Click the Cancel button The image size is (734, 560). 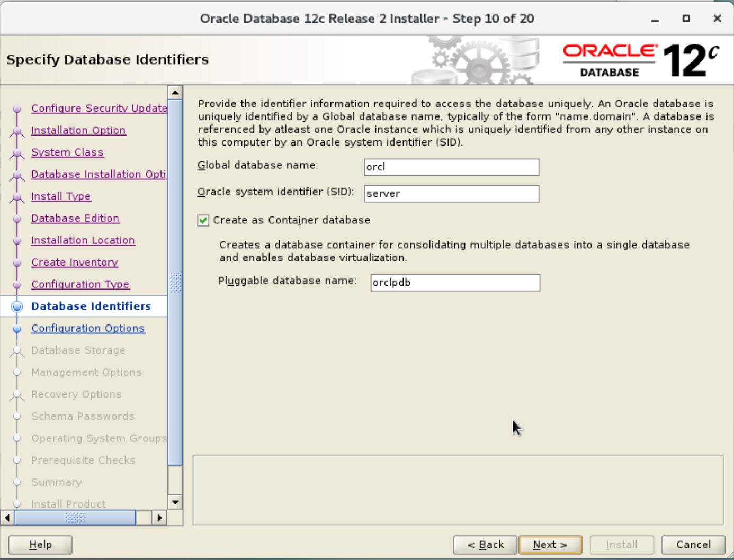coord(693,545)
